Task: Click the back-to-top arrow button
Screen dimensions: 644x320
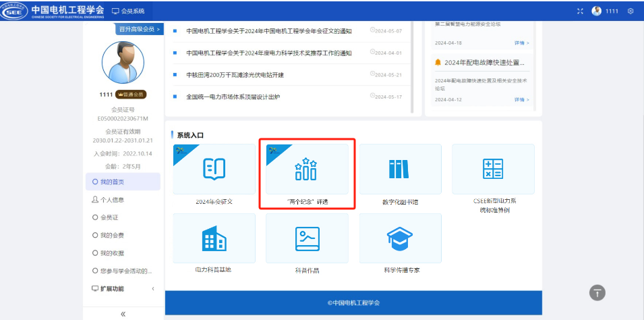Action: point(597,292)
